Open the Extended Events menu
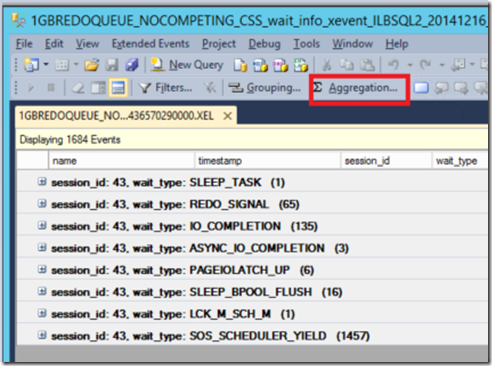The width and height of the screenshot is (492, 366). pos(151,44)
